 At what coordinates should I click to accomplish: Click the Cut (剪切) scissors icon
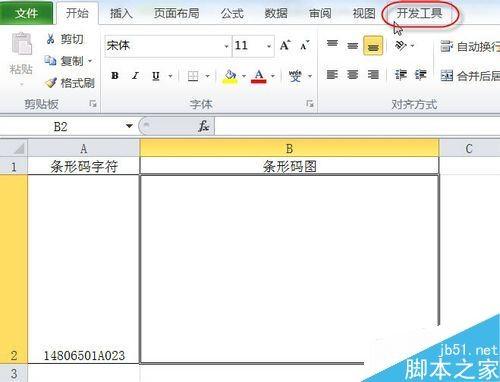51,39
